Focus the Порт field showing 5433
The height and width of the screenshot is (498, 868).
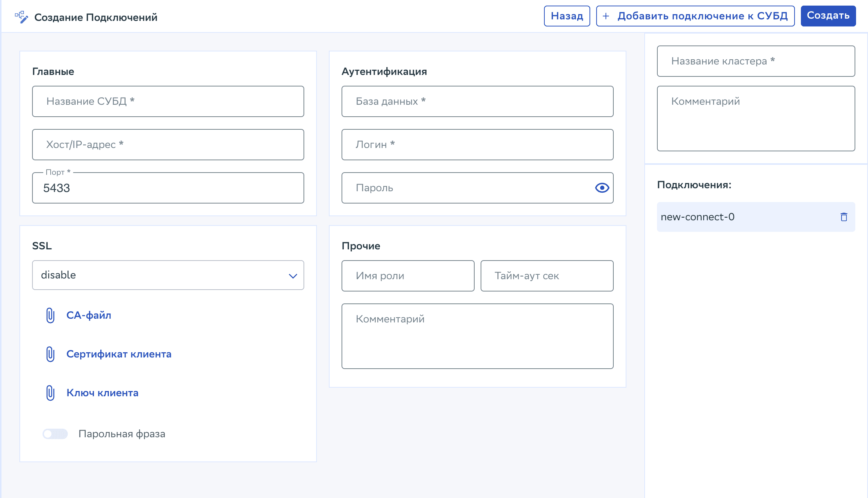click(168, 188)
